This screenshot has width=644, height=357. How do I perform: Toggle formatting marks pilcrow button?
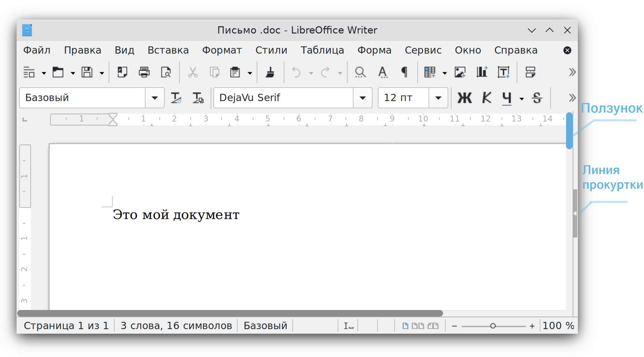click(x=404, y=73)
